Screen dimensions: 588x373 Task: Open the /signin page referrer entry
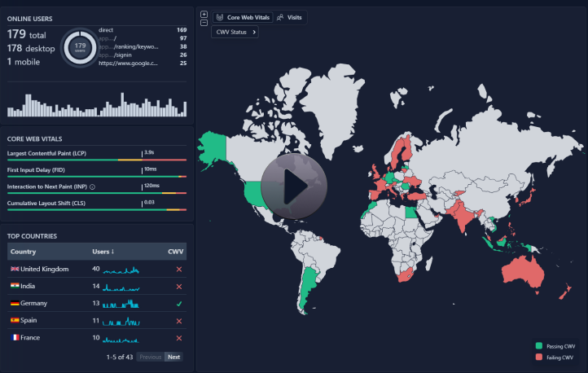coord(122,55)
